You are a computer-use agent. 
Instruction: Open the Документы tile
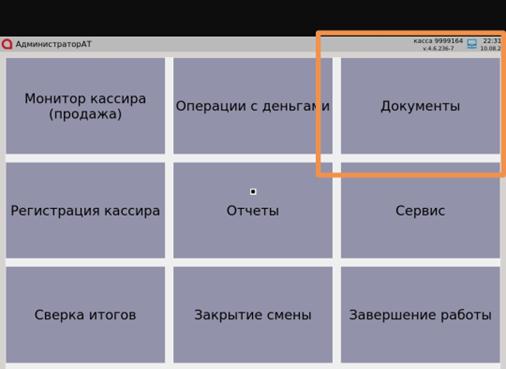(420, 106)
